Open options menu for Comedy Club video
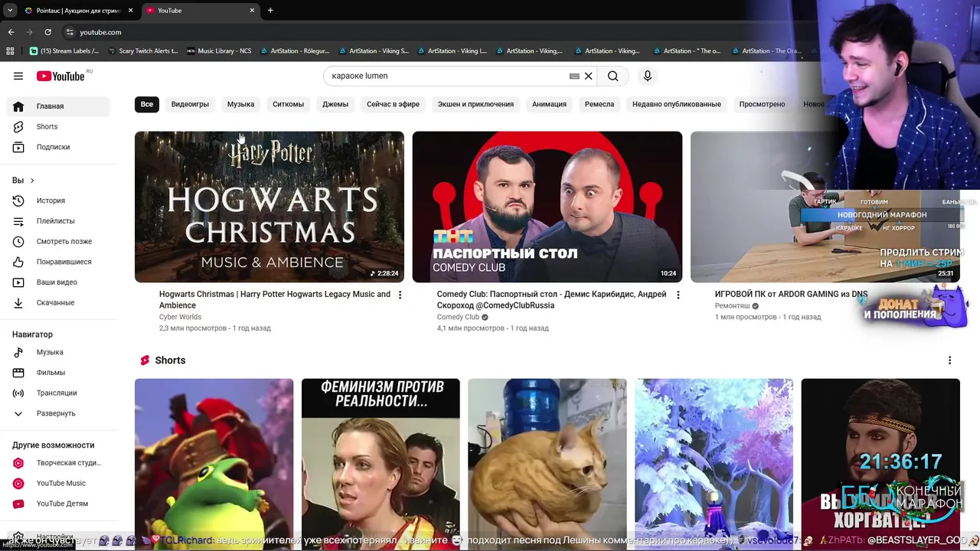980x551 pixels. (x=678, y=295)
